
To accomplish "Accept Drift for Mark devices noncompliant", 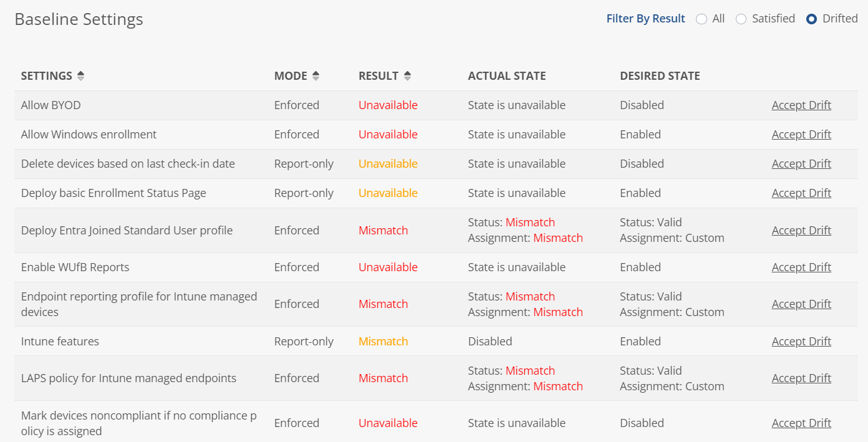I will click(801, 423).
